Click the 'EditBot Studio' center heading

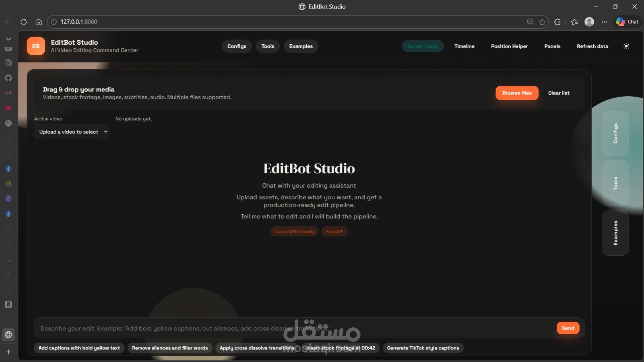[x=309, y=168]
